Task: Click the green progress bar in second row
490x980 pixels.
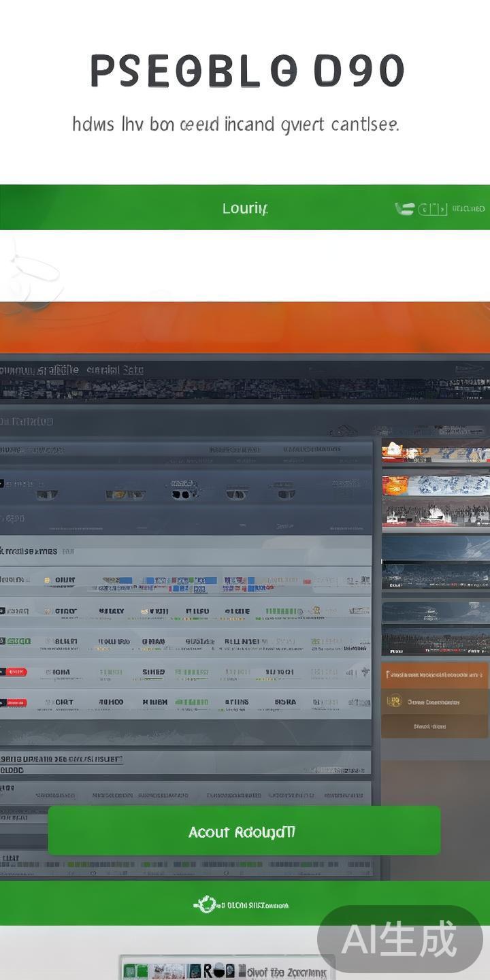Action: click(x=283, y=611)
